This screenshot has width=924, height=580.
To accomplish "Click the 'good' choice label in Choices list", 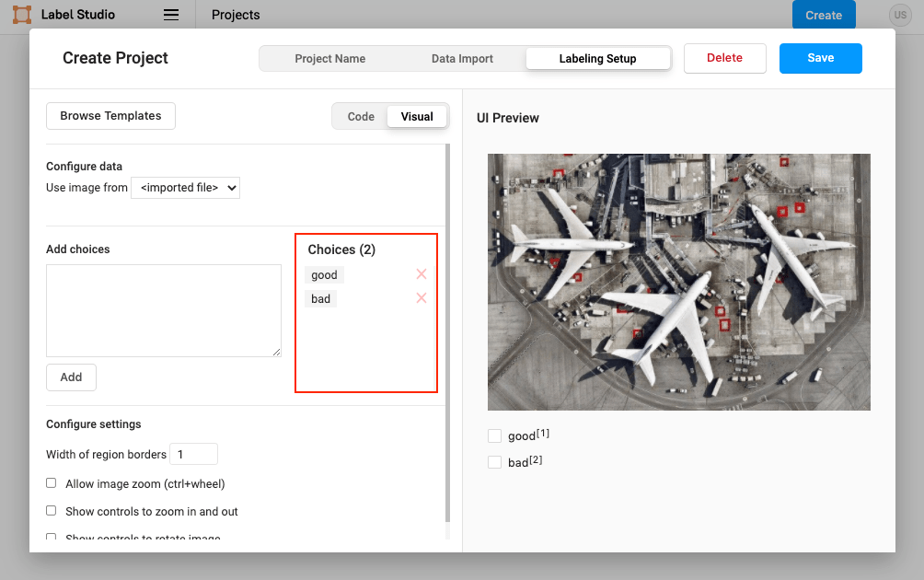I will (x=324, y=274).
